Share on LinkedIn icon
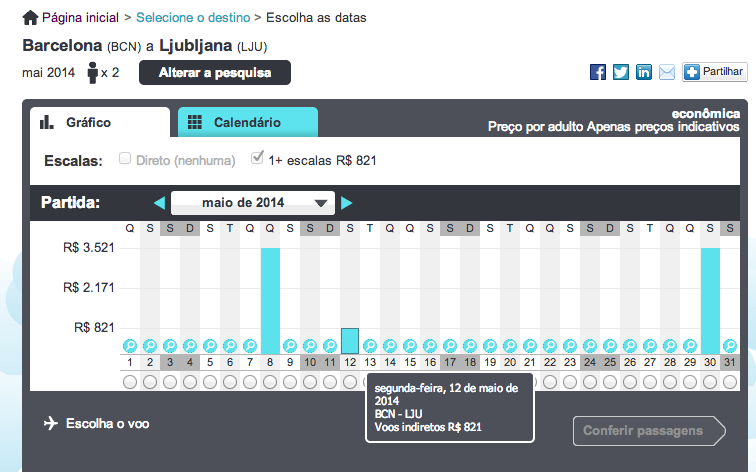Image resolution: width=756 pixels, height=472 pixels. (644, 72)
